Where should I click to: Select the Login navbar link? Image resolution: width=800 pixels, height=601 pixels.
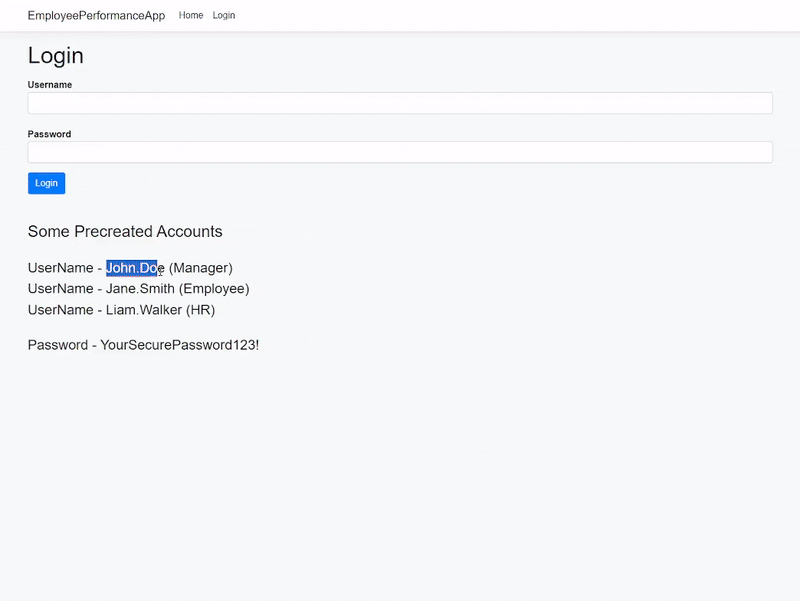tap(224, 15)
